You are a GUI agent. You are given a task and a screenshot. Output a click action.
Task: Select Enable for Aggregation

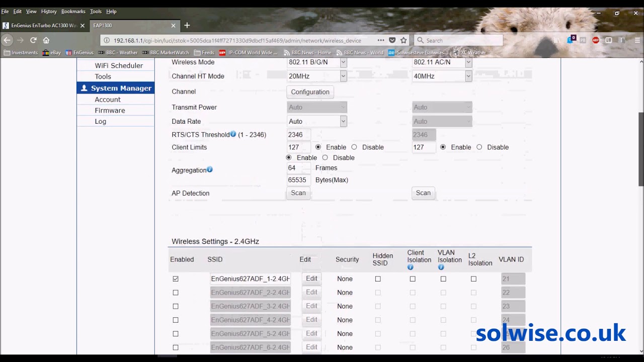pos(289,157)
